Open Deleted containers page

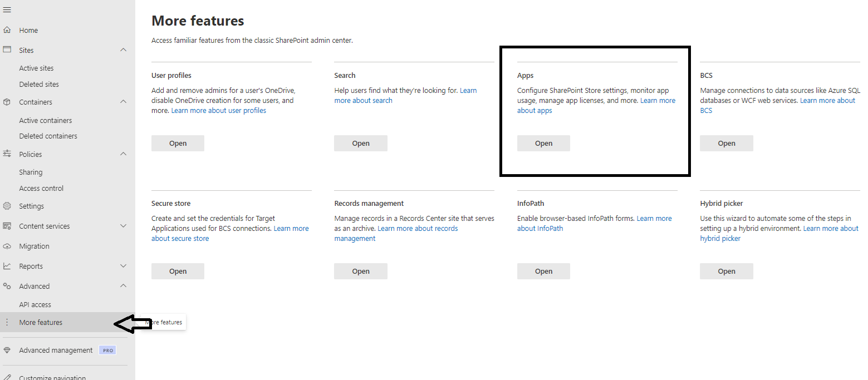click(48, 136)
